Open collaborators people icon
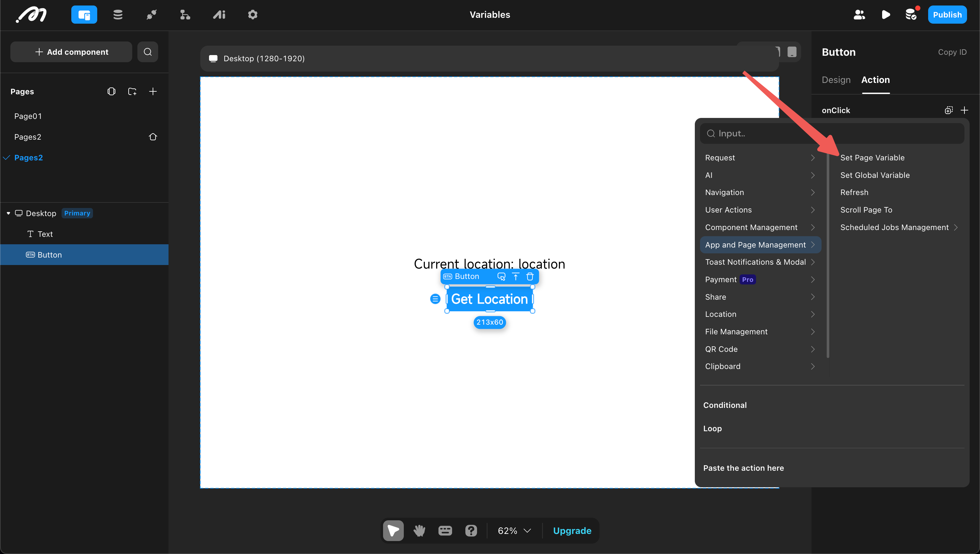Image resolution: width=980 pixels, height=554 pixels. tap(859, 15)
